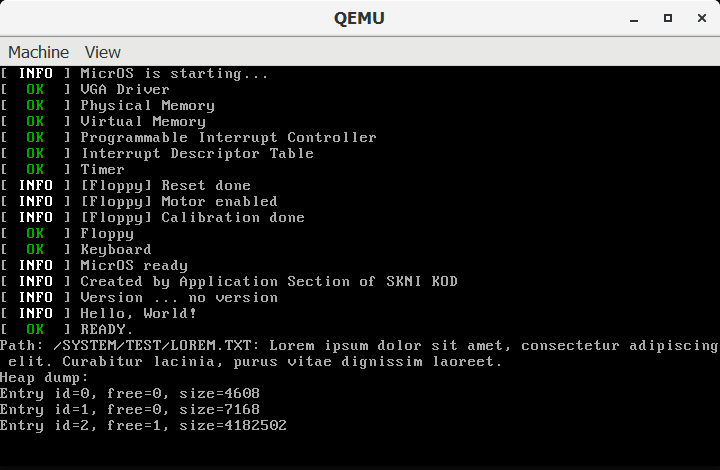
Task: Click the 'Hello, World!' message
Action: 138,313
